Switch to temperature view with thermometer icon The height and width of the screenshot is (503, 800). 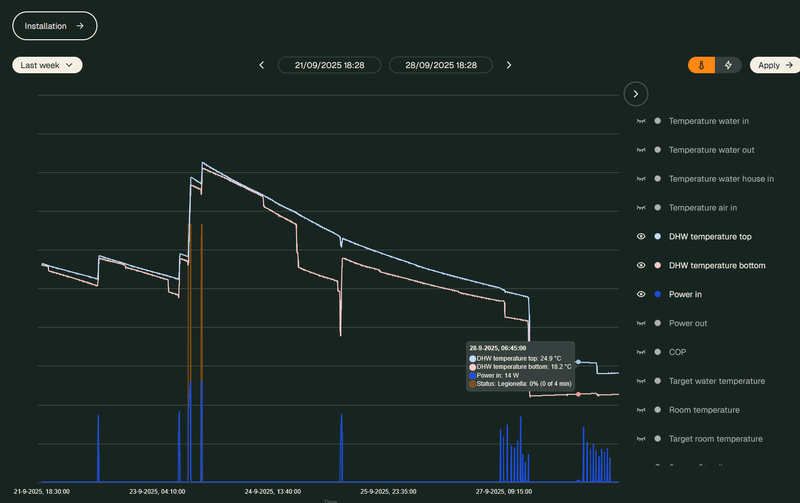pyautogui.click(x=702, y=65)
